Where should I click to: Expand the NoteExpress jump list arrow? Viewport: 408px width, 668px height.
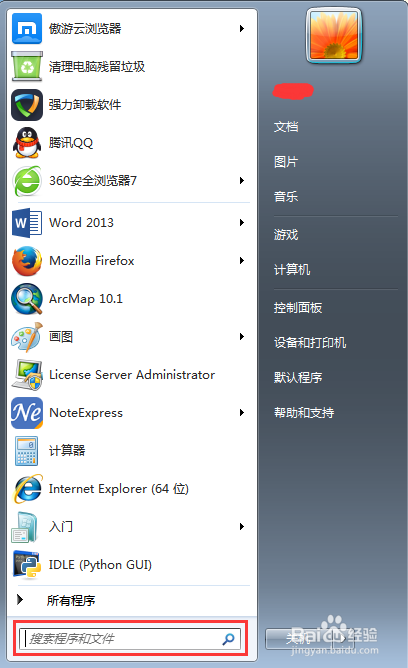(x=242, y=412)
